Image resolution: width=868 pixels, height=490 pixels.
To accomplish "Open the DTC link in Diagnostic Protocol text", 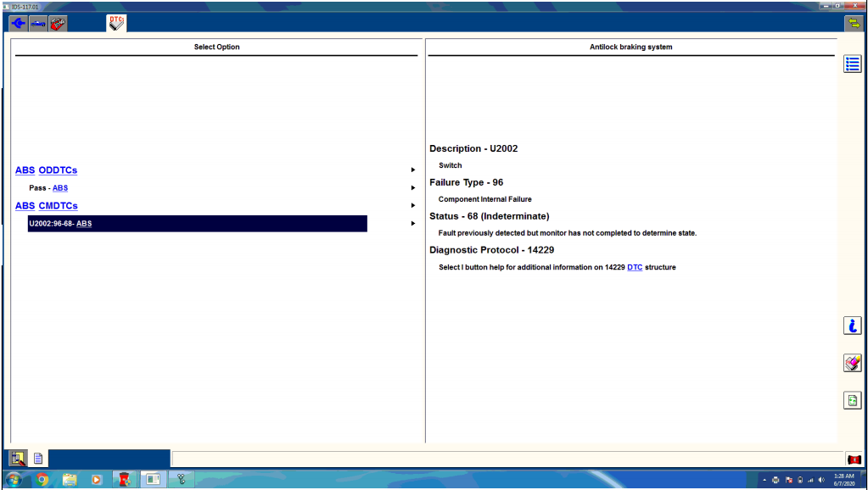I will (x=635, y=268).
